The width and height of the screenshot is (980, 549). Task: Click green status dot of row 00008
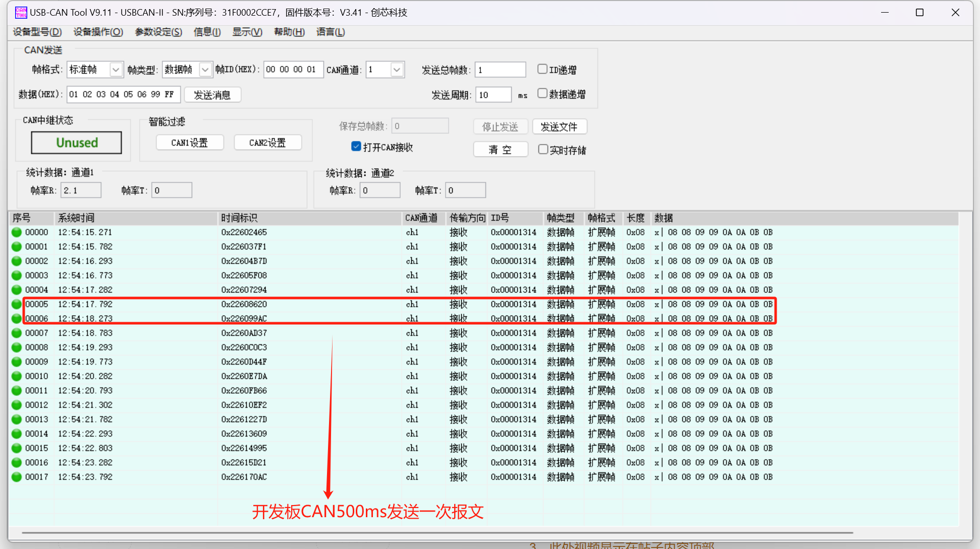coord(17,347)
